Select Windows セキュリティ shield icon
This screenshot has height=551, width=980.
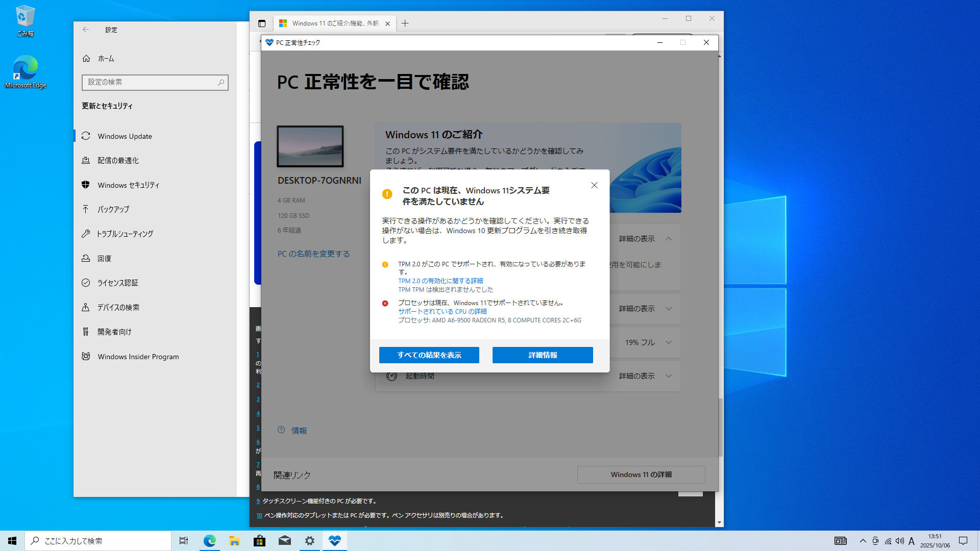click(86, 185)
